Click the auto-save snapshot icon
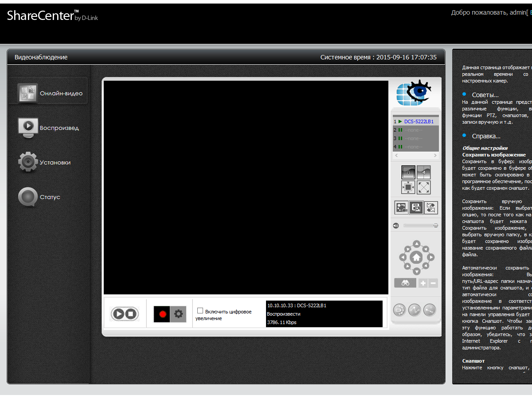 click(431, 207)
